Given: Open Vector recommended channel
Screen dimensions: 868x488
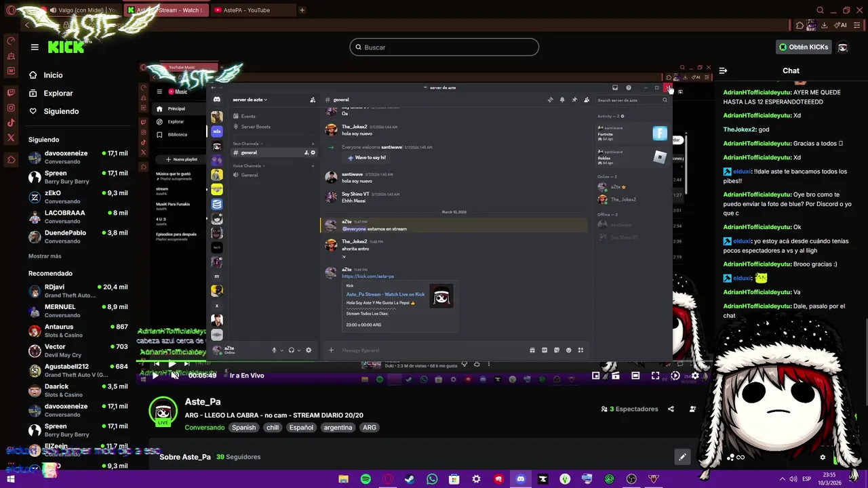Looking at the screenshot, I should (x=78, y=350).
